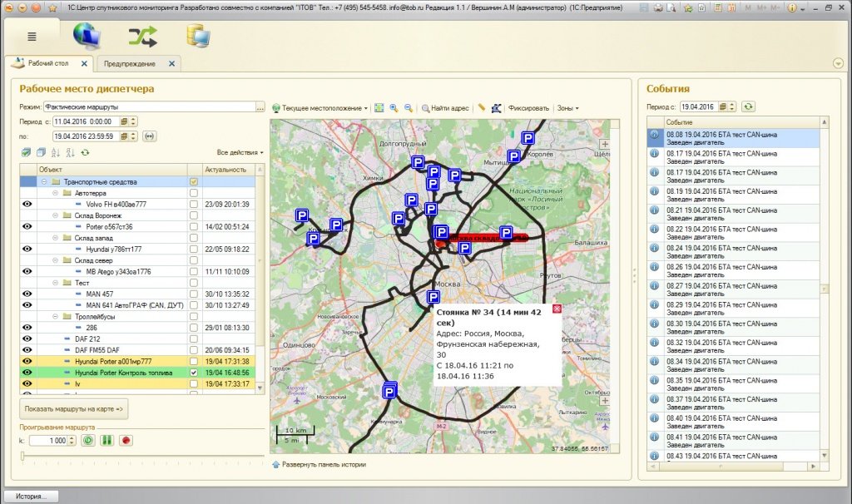
Task: Click the Print icon in title bar
Action: click(x=658, y=8)
